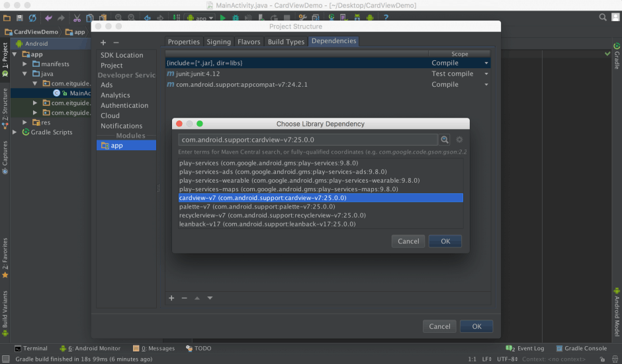Open the Z: Structure tool window tab

(5, 108)
